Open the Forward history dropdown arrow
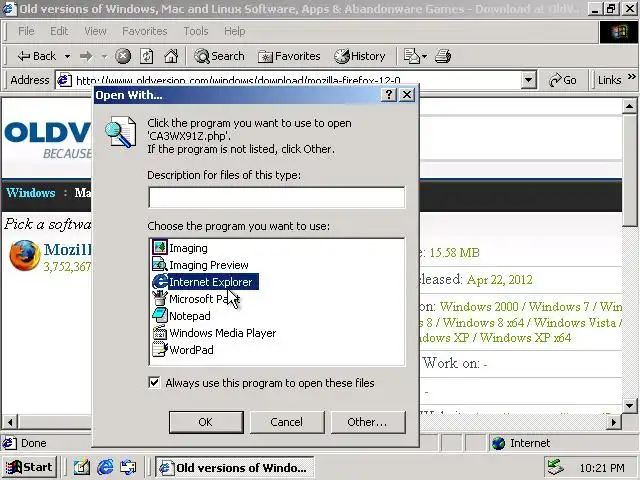The height and width of the screenshot is (480, 640). (x=104, y=56)
